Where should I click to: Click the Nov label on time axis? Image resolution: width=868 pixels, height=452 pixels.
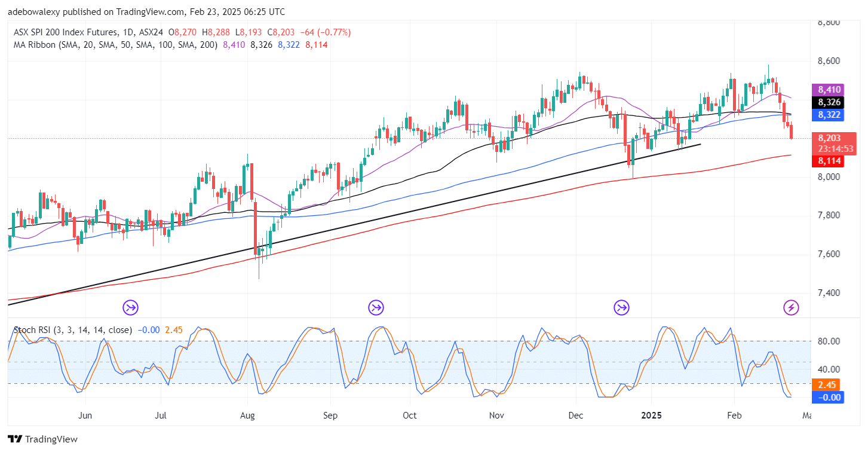point(495,415)
